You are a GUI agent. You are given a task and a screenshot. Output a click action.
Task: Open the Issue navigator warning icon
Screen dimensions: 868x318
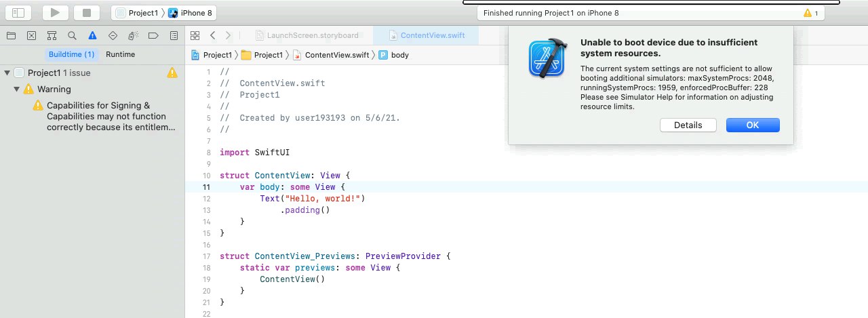[92, 35]
